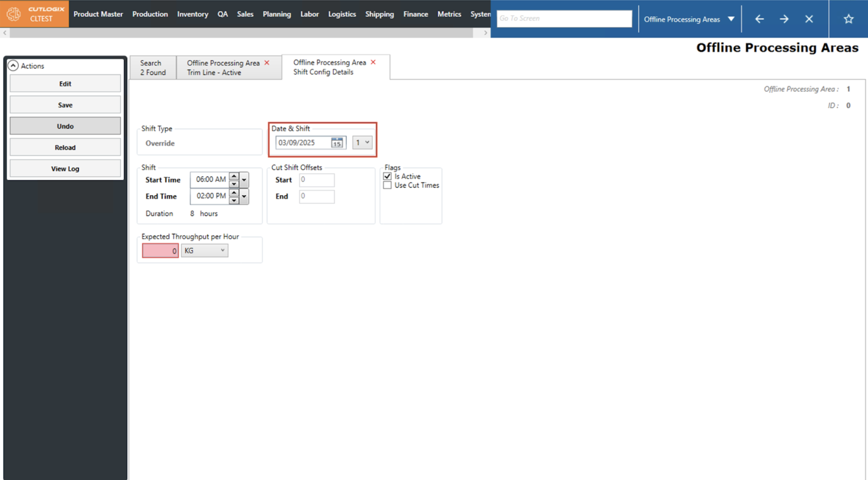
Task: Click the Go To Screen input field
Action: (564, 18)
